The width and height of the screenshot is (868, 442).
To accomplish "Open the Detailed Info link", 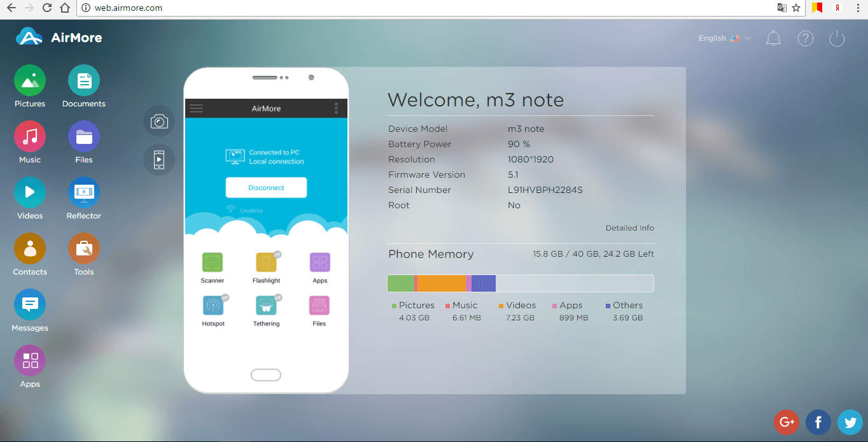I will point(629,228).
